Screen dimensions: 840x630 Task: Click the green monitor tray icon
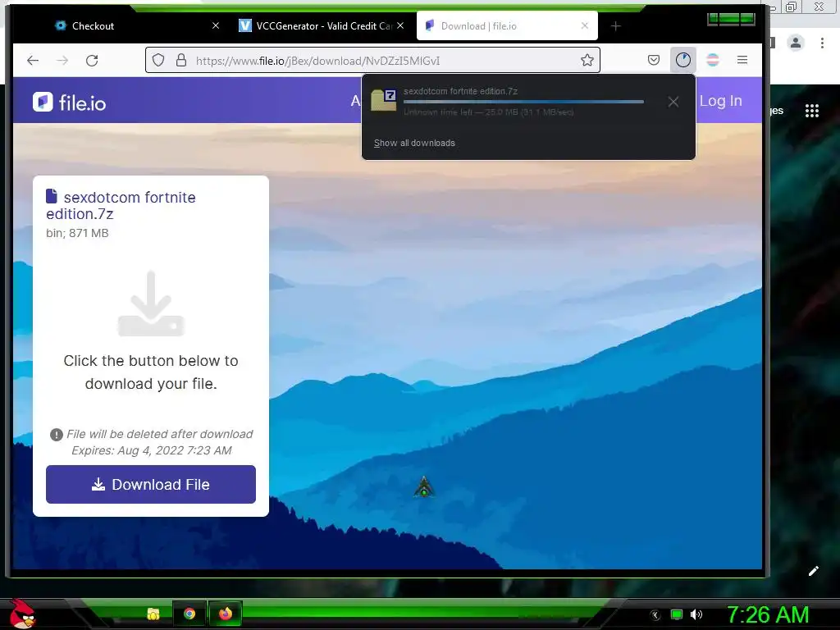pos(677,614)
